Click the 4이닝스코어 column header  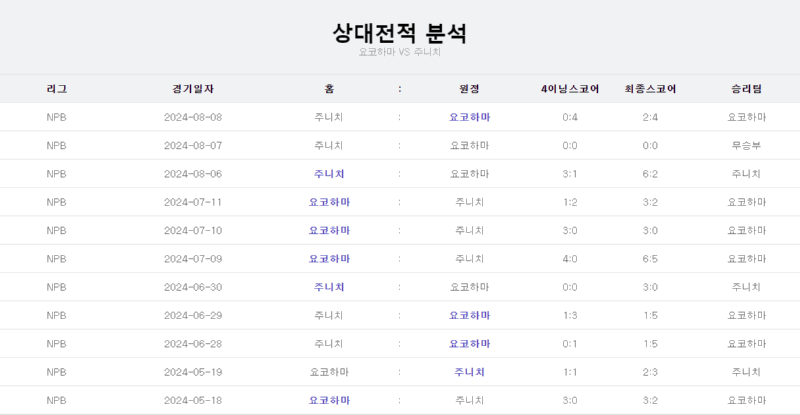(x=570, y=89)
